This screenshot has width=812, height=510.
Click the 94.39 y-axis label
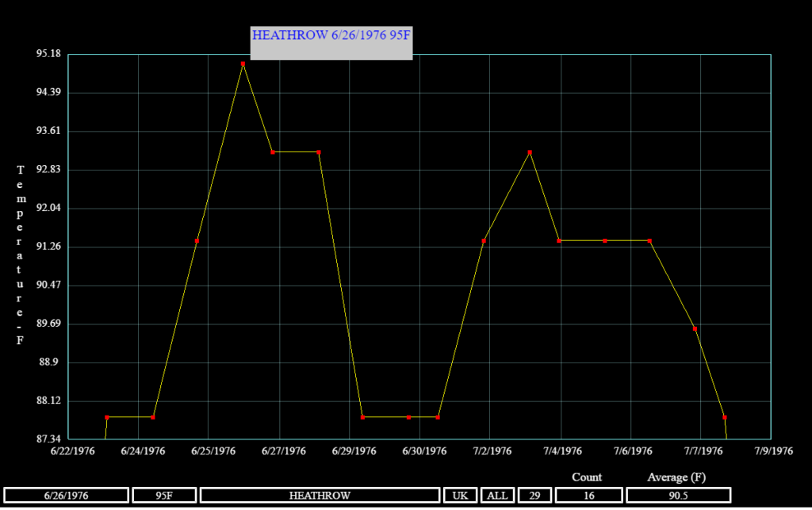48,92
